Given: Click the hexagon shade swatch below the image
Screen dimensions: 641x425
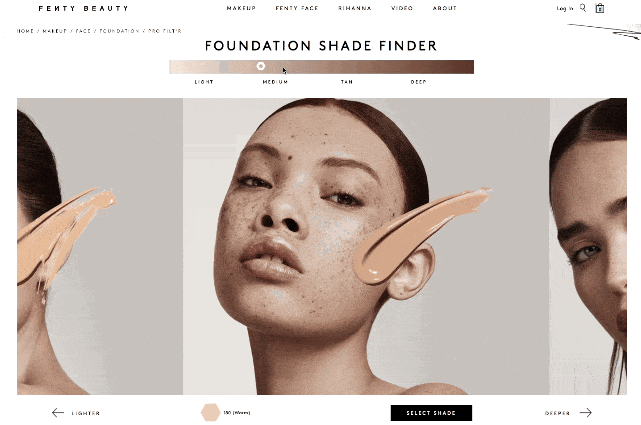Looking at the screenshot, I should (211, 412).
